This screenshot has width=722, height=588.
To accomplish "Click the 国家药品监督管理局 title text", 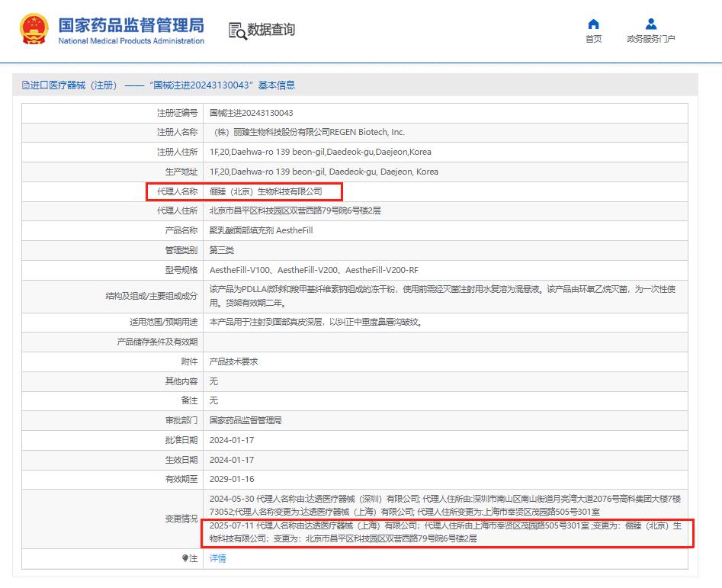I will click(x=131, y=25).
